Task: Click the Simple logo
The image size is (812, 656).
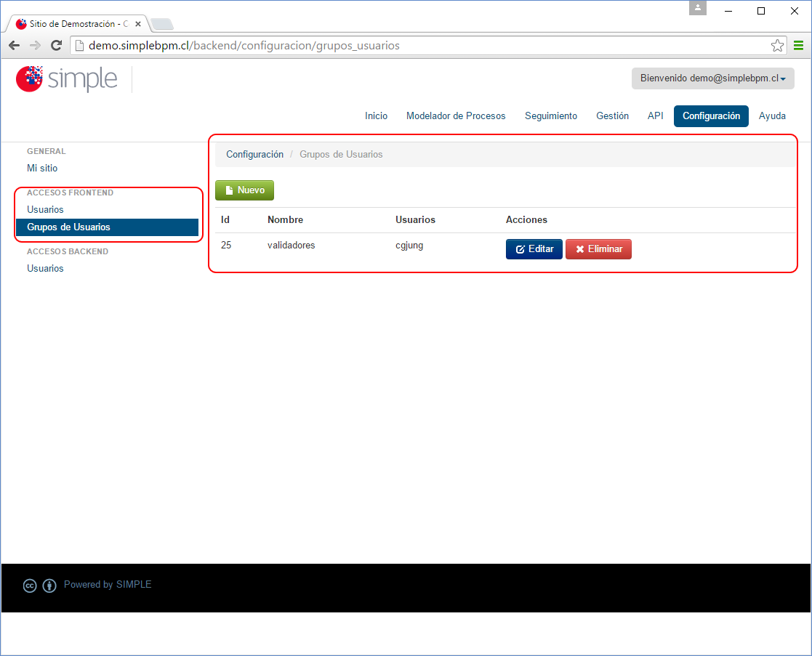Action: tap(66, 78)
